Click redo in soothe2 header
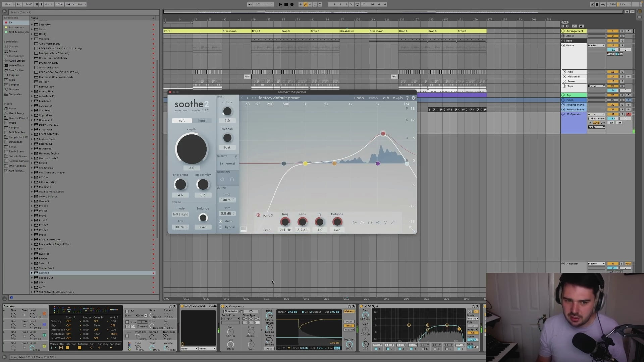Image resolution: width=644 pixels, height=362 pixels. tap(373, 98)
